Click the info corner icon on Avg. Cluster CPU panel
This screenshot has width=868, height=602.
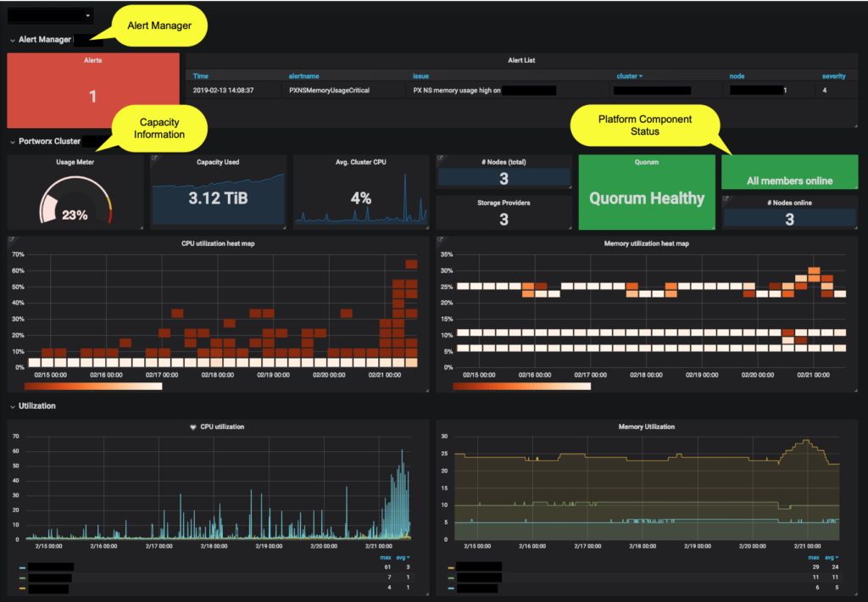tap(297, 158)
